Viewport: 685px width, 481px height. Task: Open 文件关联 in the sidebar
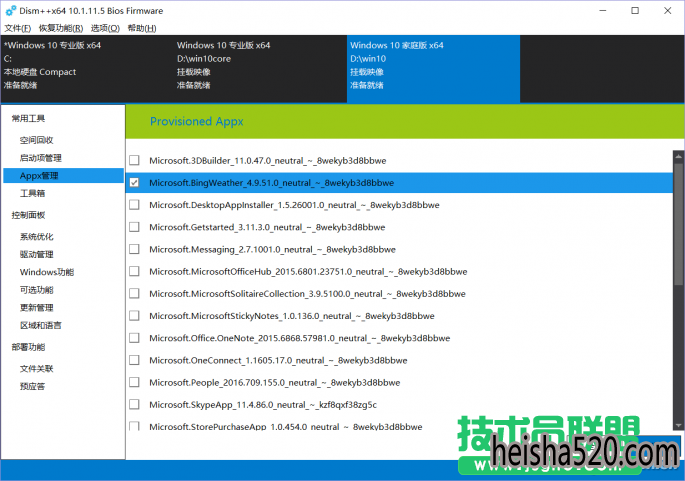36,369
